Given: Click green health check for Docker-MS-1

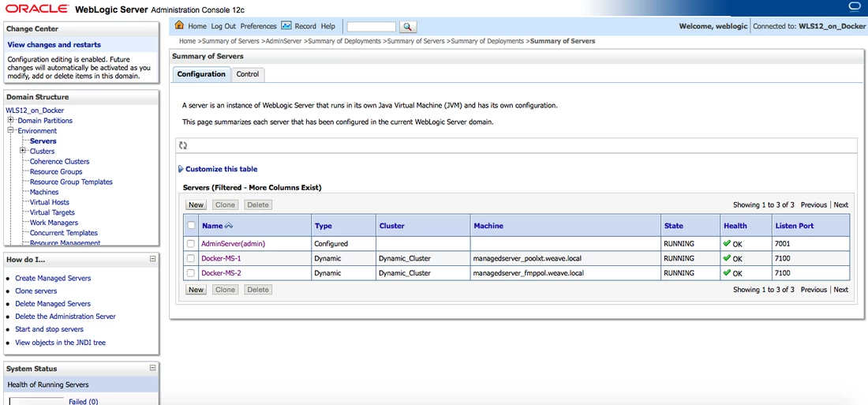Looking at the screenshot, I should 727,258.
